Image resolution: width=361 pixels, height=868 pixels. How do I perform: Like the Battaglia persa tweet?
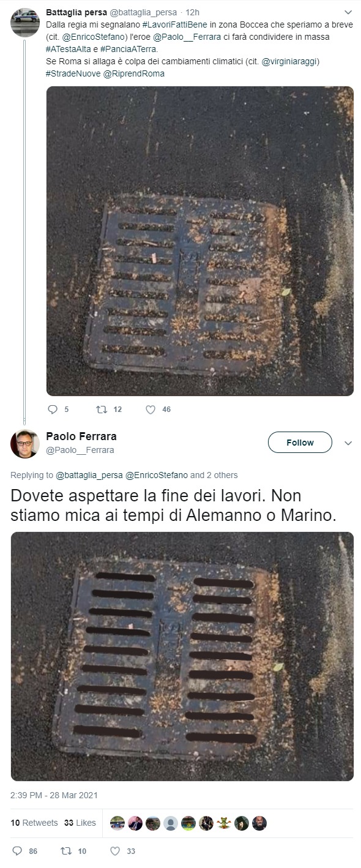151,410
